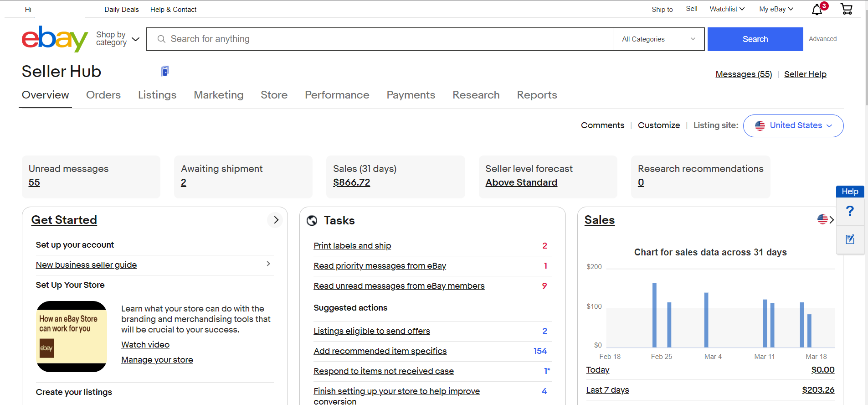868x405 pixels.
Task: Open Messages (55) link
Action: click(744, 74)
